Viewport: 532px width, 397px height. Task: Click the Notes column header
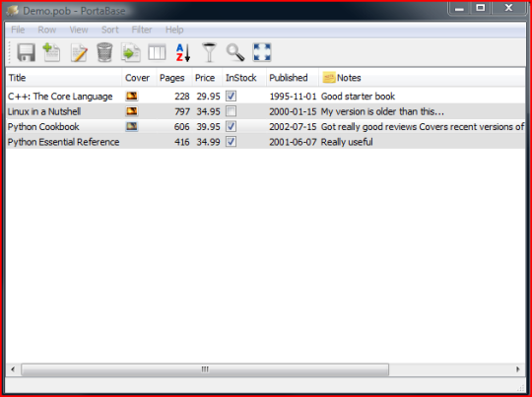pos(422,78)
